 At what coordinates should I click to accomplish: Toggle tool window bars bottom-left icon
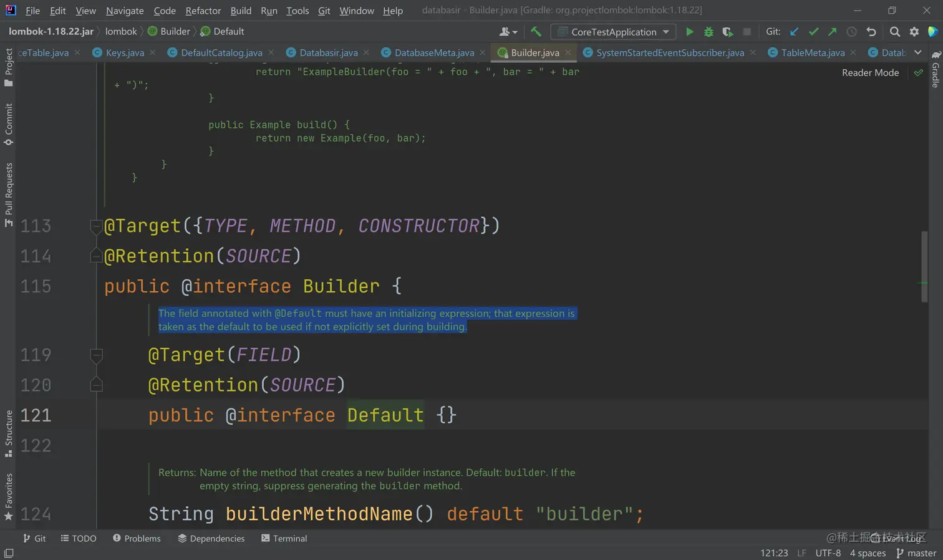(9, 553)
